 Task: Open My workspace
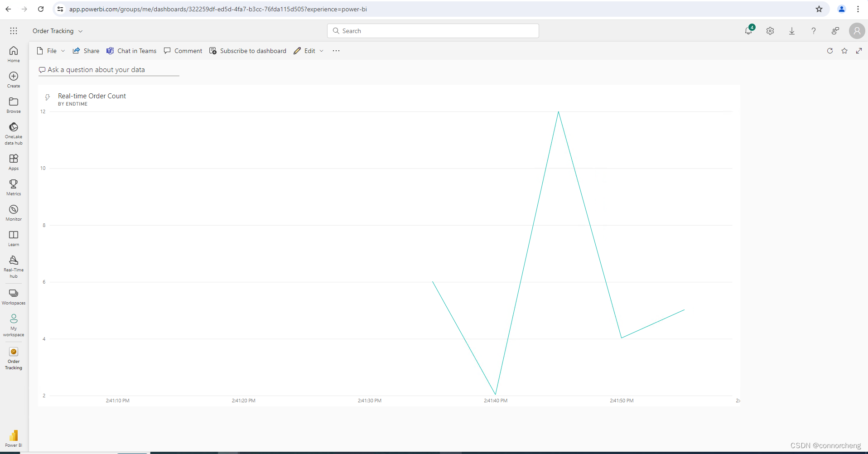pyautogui.click(x=14, y=325)
